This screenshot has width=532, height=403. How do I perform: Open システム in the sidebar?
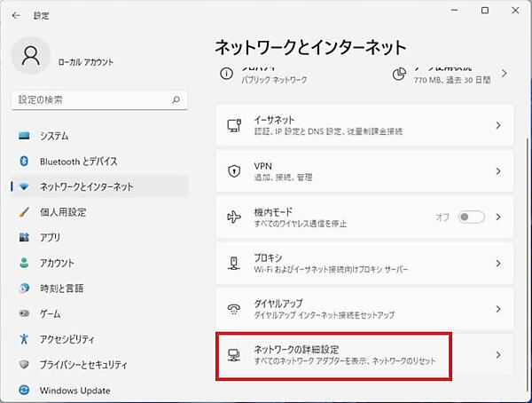click(x=99, y=136)
